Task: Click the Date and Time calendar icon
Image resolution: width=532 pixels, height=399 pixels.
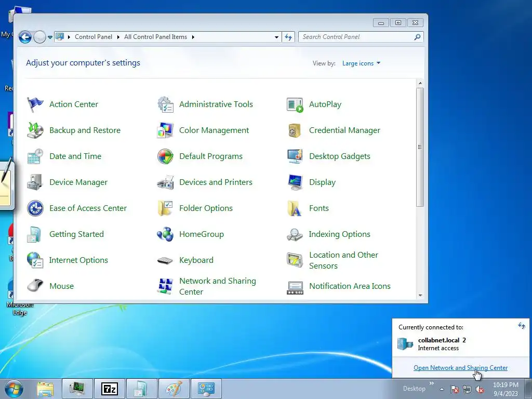Action: pos(35,156)
